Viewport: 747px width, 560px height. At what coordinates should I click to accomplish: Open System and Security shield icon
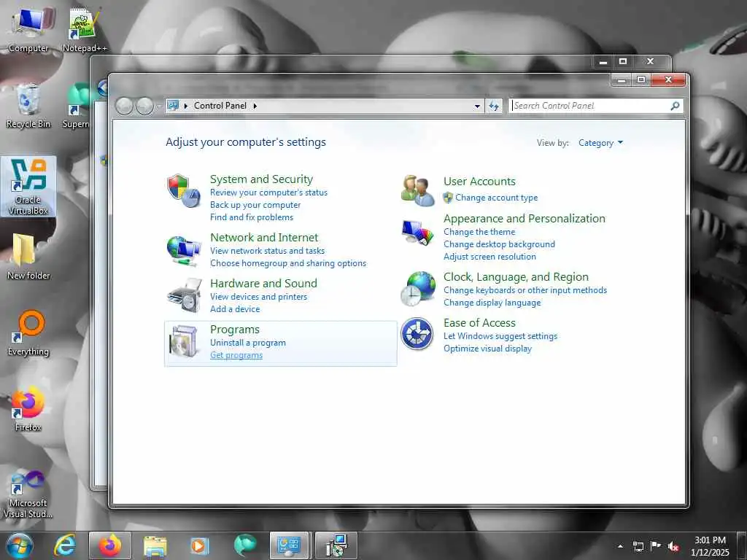[x=183, y=191]
